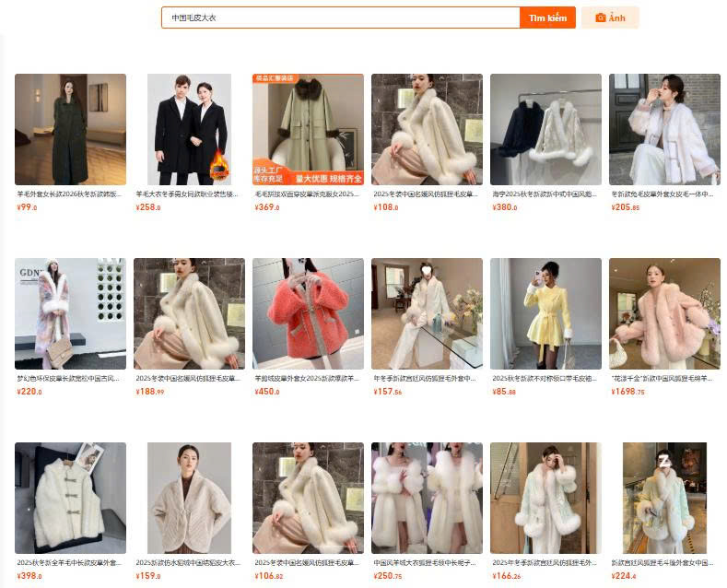Select the beige cape coat thumbnail

(189, 498)
